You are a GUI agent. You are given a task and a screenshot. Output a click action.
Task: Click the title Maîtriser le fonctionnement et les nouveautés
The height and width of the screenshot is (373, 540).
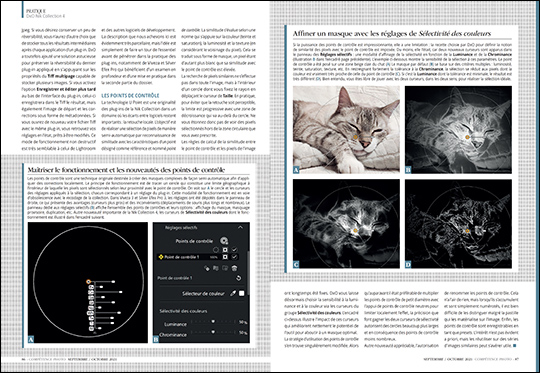[x=126, y=170]
